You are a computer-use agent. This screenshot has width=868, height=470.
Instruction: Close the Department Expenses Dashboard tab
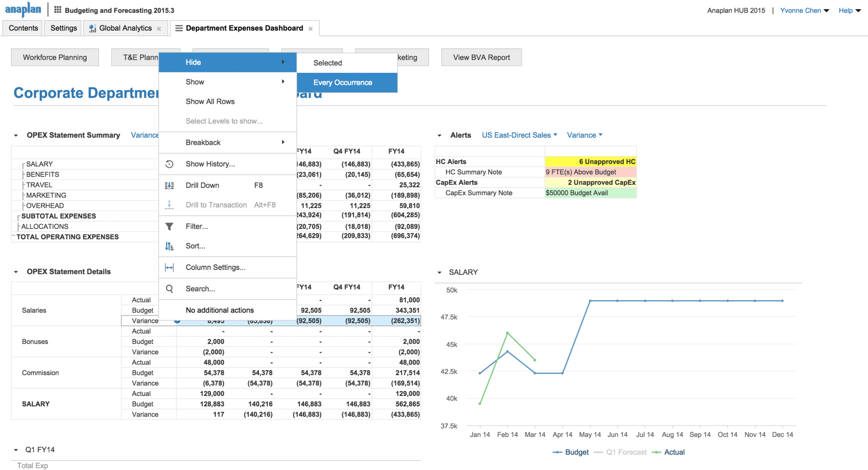pyautogui.click(x=310, y=29)
